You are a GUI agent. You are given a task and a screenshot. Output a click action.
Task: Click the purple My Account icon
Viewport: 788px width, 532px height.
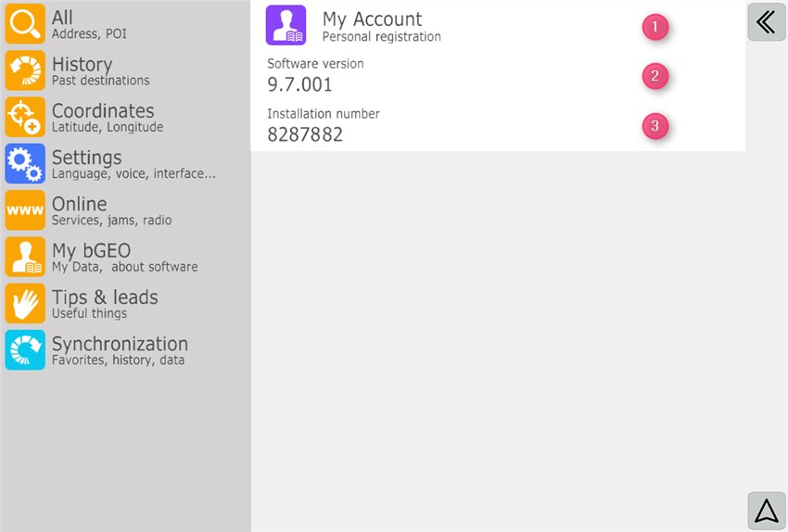[x=286, y=25]
